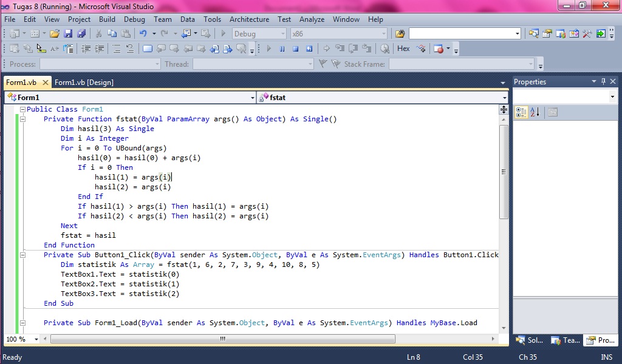
Task: Click the 'TextBox2.Text = statistik(1)' line
Action: 120,284
